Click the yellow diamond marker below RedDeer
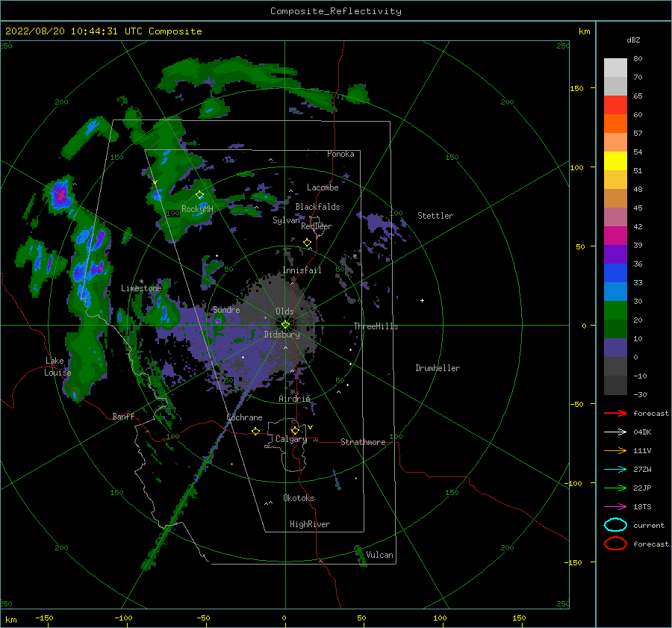672x628 pixels. point(307,243)
